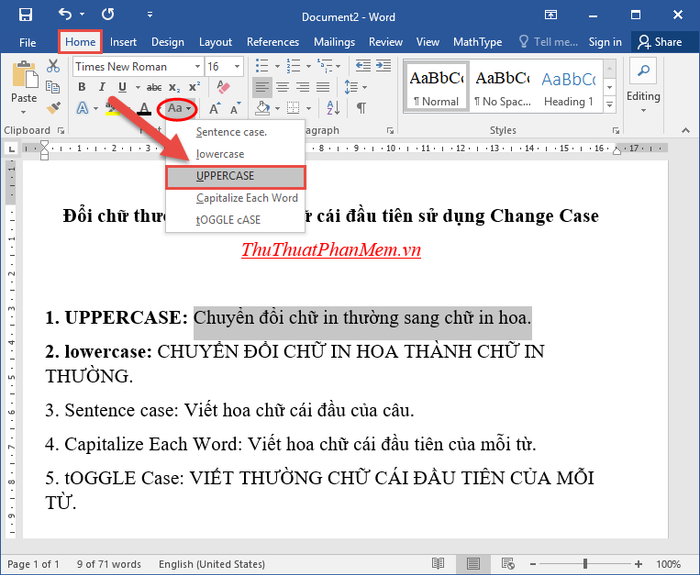Click the Cut scissors icon

(x=53, y=66)
